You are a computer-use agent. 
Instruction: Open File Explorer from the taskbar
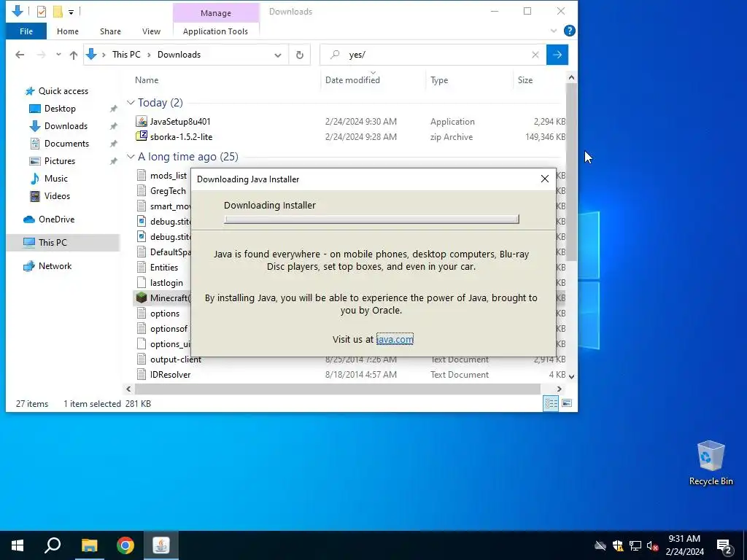tap(89, 545)
